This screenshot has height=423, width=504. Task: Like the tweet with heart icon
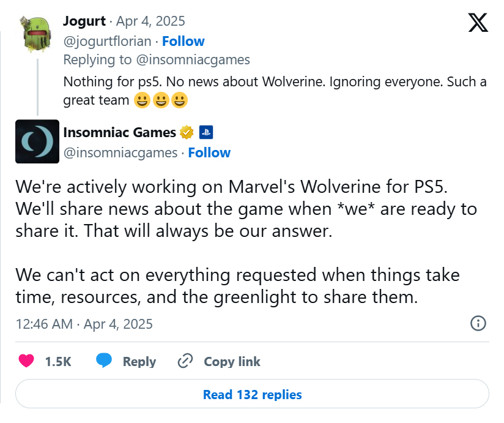pyautogui.click(x=26, y=361)
